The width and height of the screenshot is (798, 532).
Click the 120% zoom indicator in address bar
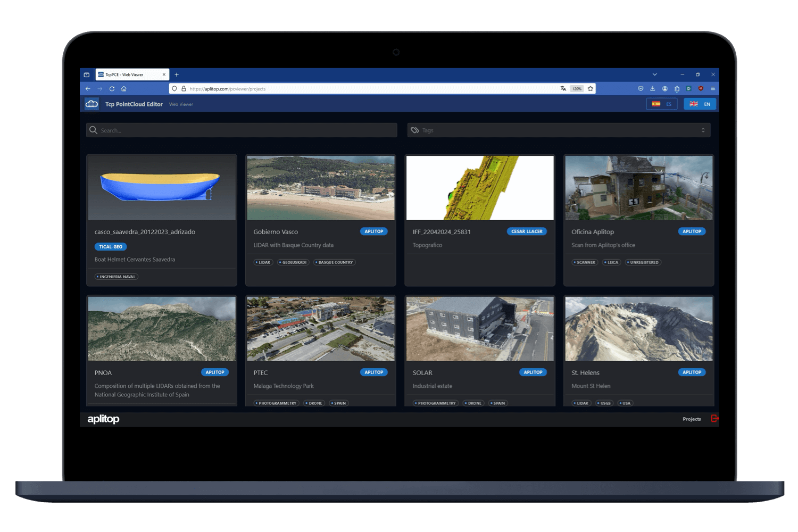pyautogui.click(x=576, y=88)
